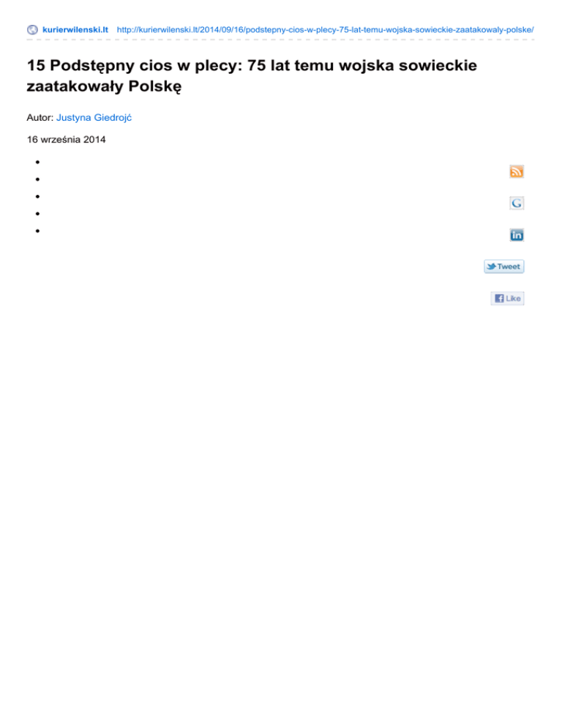
Task: Click the headline Podstępny cios w plecy
Action: [x=252, y=75]
